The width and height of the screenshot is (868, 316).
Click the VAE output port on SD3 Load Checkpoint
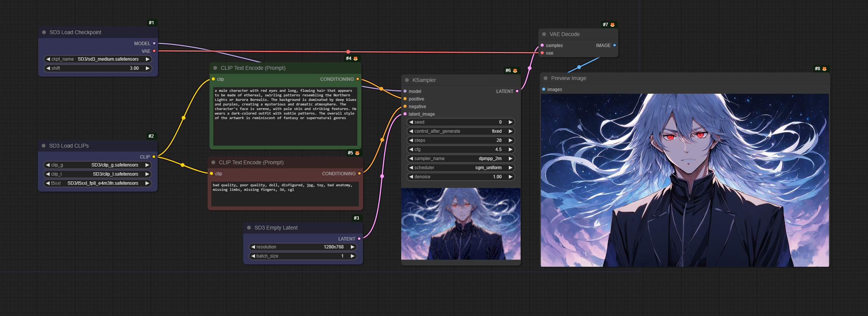154,51
